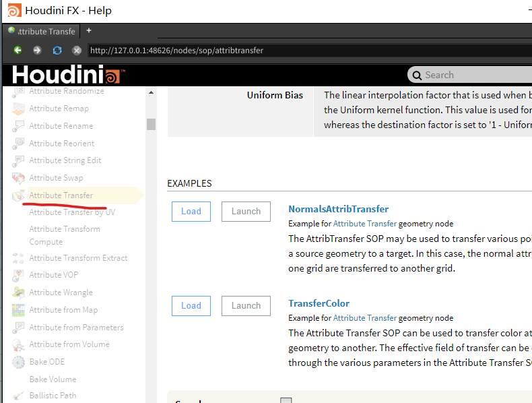The width and height of the screenshot is (532, 403).
Task: Open Ballistic Path help page
Action: tap(53, 396)
